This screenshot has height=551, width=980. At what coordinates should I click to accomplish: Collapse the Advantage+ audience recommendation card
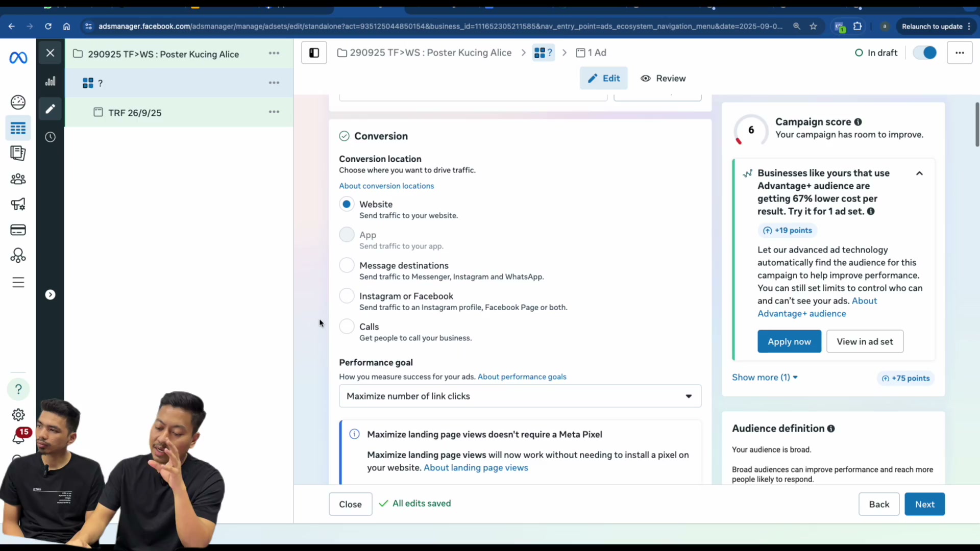pyautogui.click(x=919, y=173)
